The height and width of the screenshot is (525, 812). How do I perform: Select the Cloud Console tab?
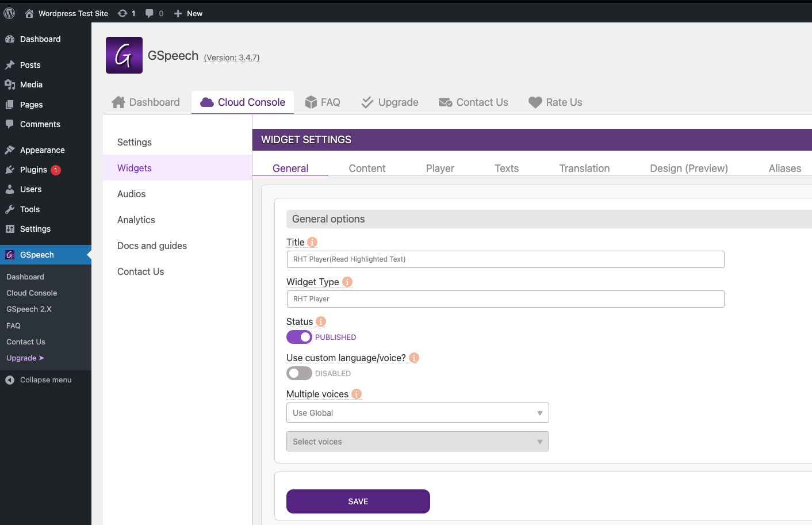(243, 102)
